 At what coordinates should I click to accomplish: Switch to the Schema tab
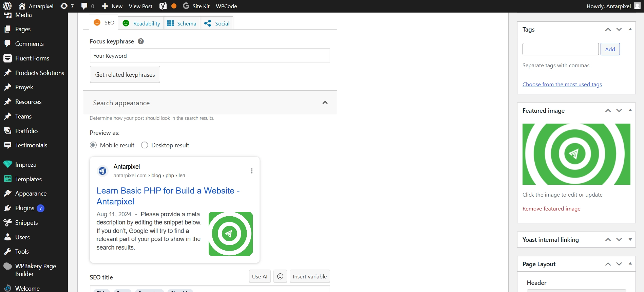coord(182,23)
